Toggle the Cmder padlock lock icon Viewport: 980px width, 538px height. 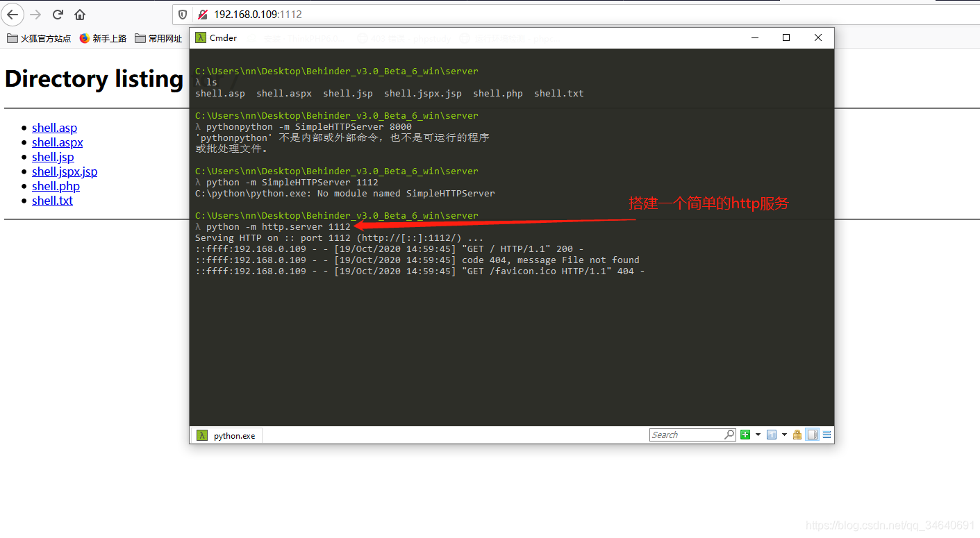point(797,435)
